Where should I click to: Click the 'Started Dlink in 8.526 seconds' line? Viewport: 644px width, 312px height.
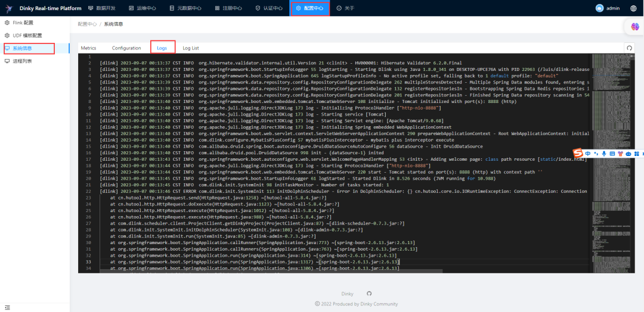[x=298, y=179]
